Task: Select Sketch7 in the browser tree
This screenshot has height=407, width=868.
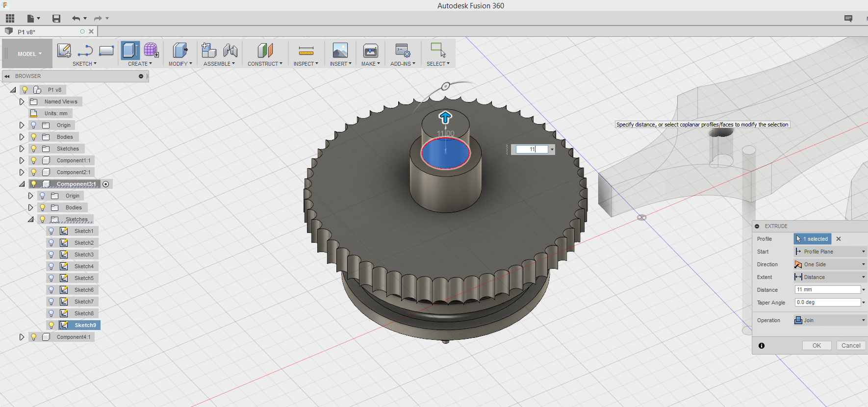Action: (x=84, y=302)
